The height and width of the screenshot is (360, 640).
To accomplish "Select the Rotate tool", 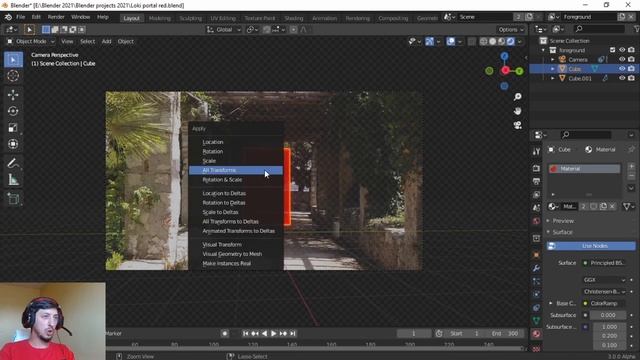I will [13, 111].
